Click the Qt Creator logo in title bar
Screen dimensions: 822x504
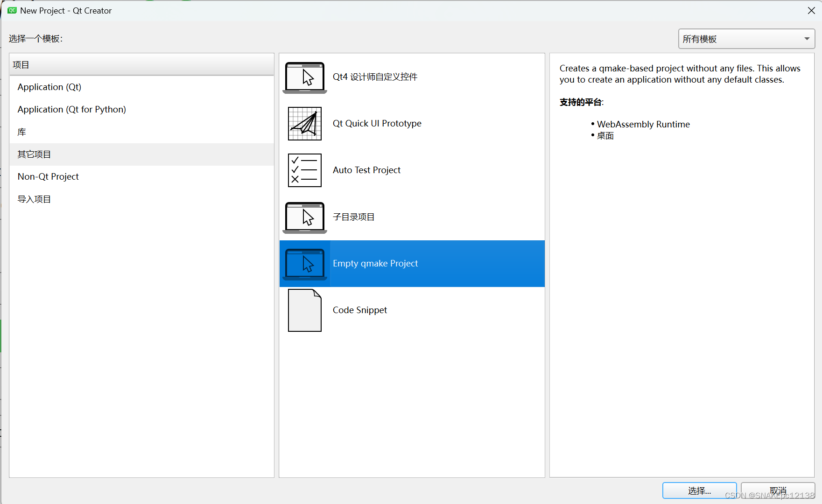click(12, 10)
